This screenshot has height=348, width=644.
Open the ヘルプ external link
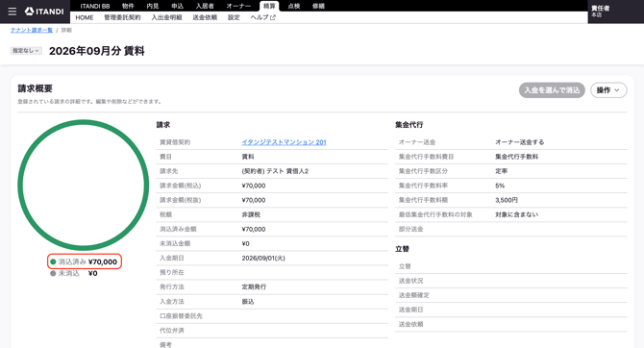[x=262, y=17]
